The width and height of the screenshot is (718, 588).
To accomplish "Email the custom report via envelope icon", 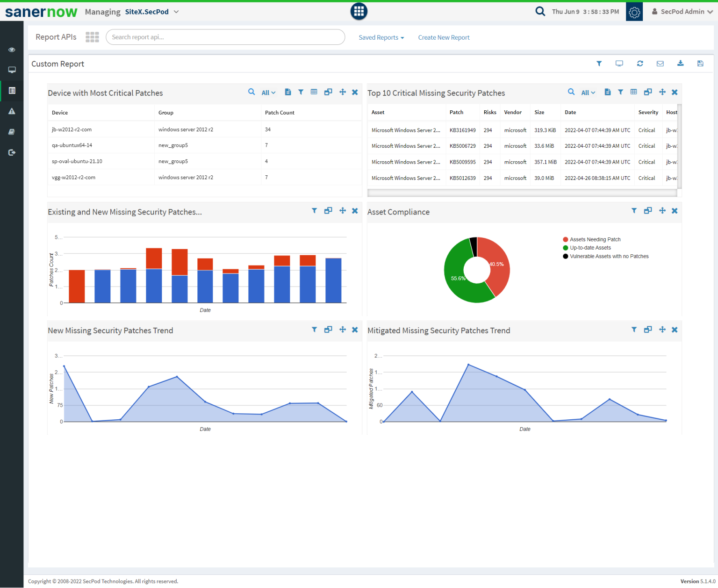I will click(x=660, y=64).
